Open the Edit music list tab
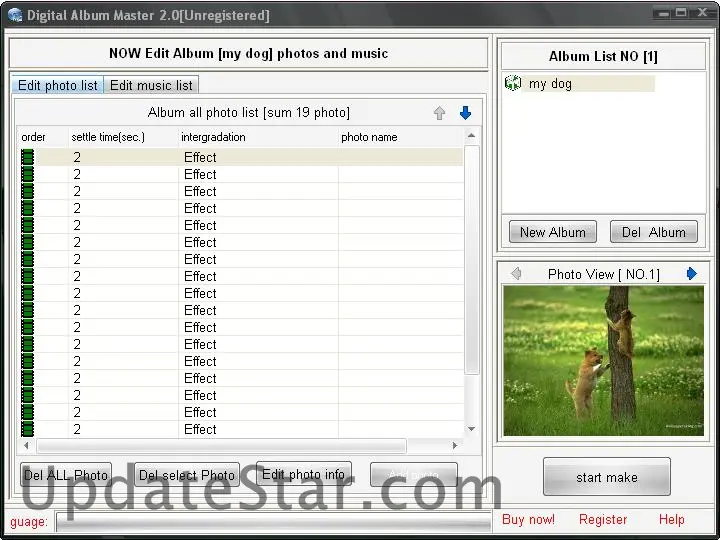720x540 pixels. pos(151,85)
